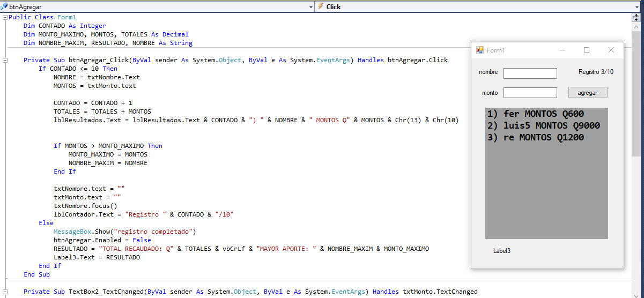Click the 'Form1' window title text
The height and width of the screenshot is (298, 644).
tap(496, 50)
